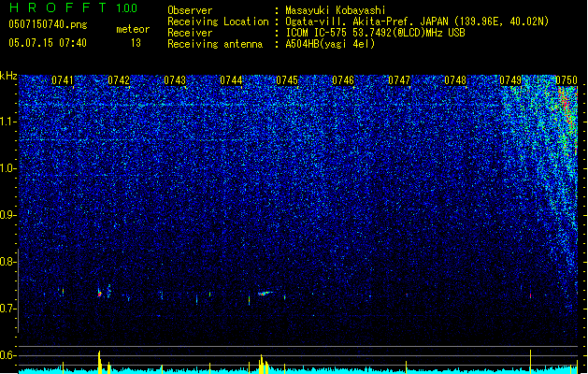Click the 1.0 frequency axis label
Viewport: 588px width, 374px height.
[8, 168]
